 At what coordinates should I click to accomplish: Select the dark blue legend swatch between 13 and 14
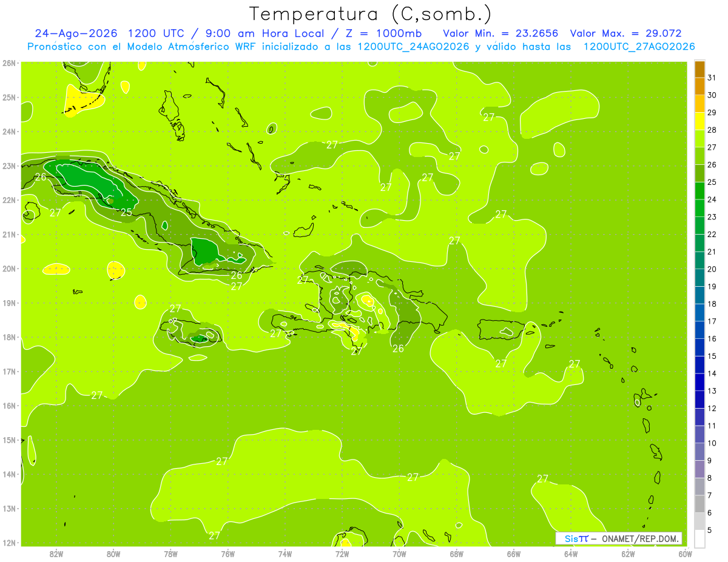pyautogui.click(x=699, y=382)
